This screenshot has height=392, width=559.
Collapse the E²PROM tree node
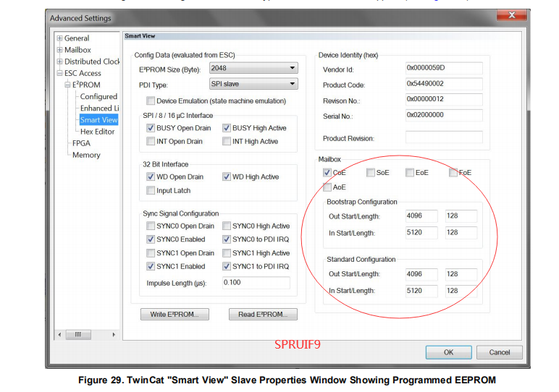pyautogui.click(x=68, y=85)
